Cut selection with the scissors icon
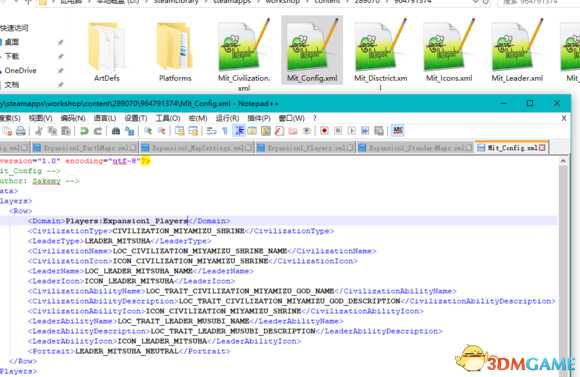Viewport: 580px width, 377px height. (39, 131)
